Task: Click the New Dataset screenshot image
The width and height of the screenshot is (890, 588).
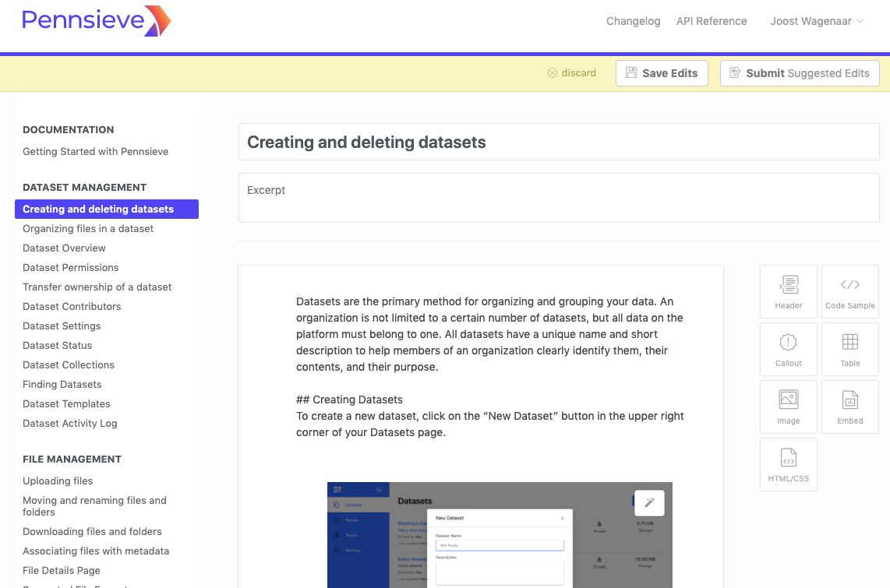Action: click(x=500, y=535)
